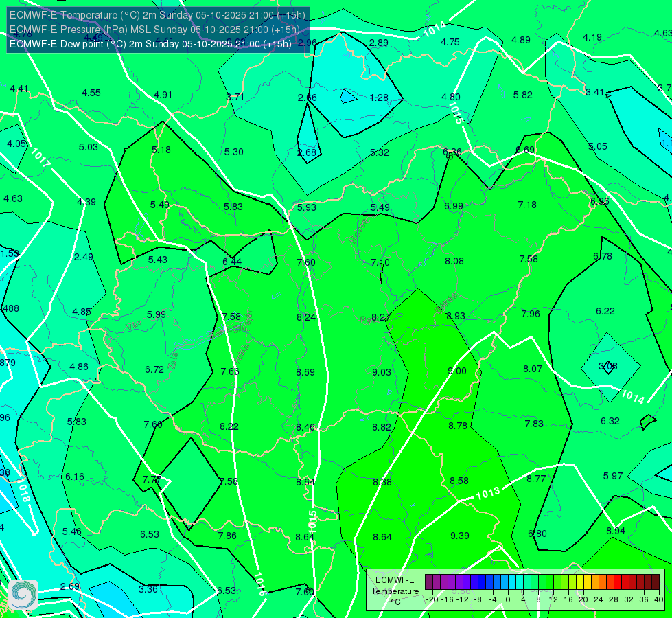Screen dimensions: 672x618
Task: Click the 8.93 temperature value
Action: 456,316
